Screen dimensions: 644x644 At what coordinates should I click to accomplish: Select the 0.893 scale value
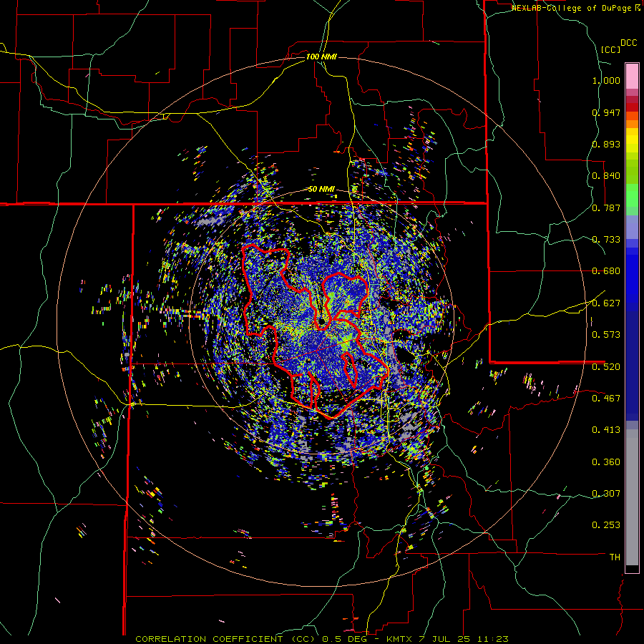click(606, 144)
